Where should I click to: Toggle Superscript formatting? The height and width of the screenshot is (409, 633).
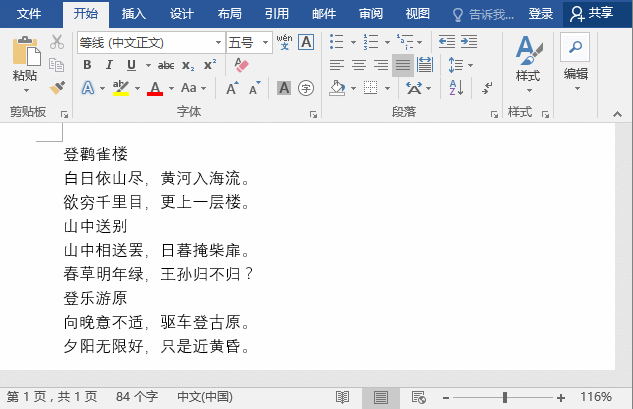tap(210, 65)
